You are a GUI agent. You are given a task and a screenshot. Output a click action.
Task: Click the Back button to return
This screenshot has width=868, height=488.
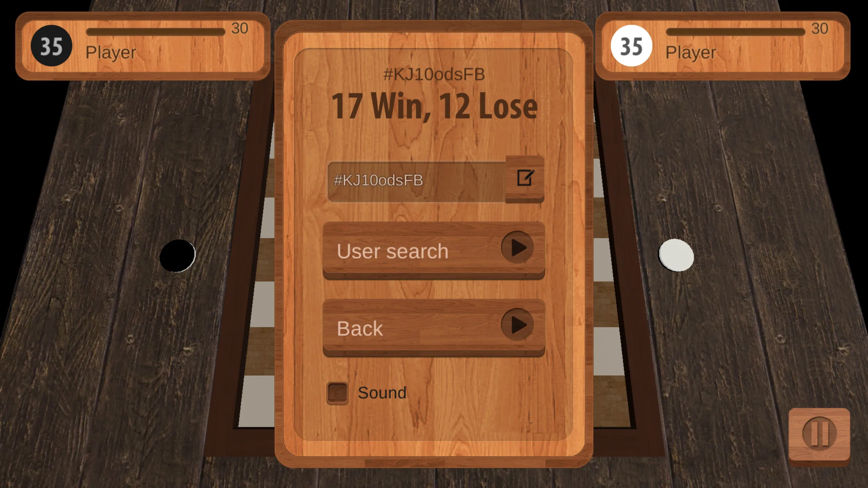click(x=435, y=328)
